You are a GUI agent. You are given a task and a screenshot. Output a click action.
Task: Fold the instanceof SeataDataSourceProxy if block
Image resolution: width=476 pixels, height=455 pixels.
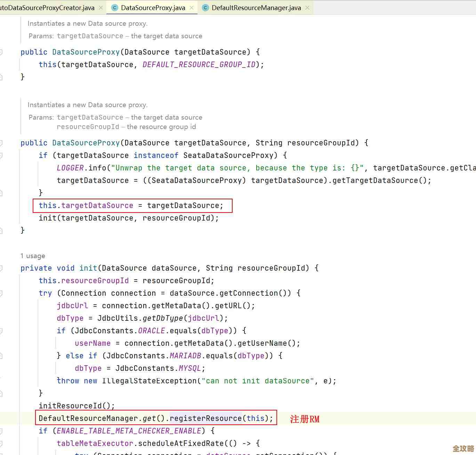pyautogui.click(x=1, y=155)
